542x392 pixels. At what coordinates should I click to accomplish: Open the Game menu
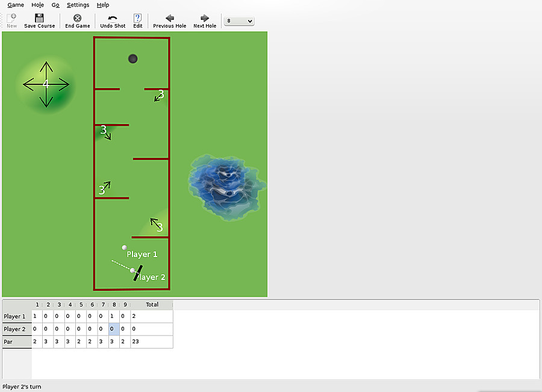(16, 5)
